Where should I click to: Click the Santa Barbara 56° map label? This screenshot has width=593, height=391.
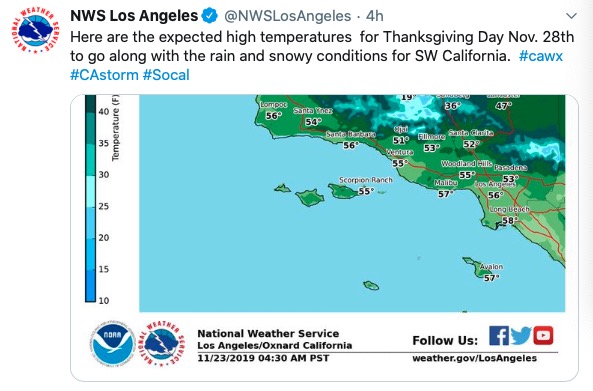pos(351,140)
